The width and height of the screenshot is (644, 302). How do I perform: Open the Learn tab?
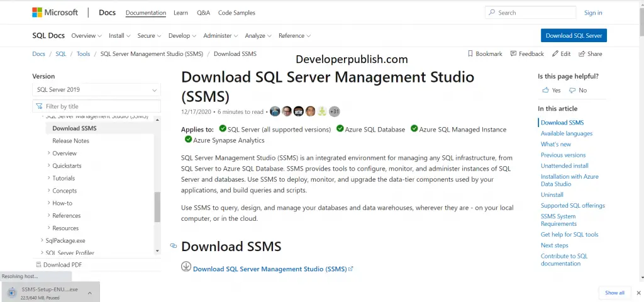(x=180, y=13)
